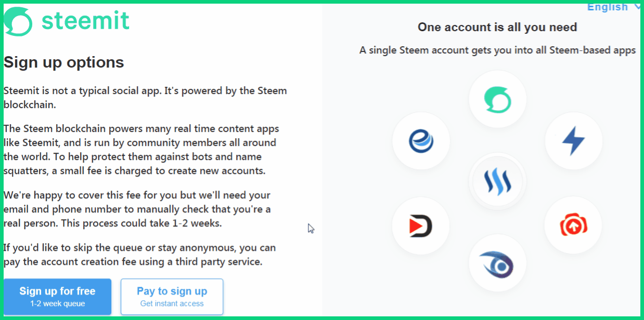644x320 pixels.
Task: Click the paragraph mentioning bots and name squatters
Action: (x=141, y=150)
